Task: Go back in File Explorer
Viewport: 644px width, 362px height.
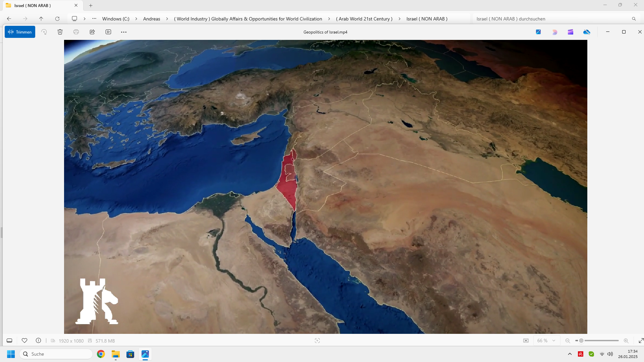Action: click(x=9, y=19)
